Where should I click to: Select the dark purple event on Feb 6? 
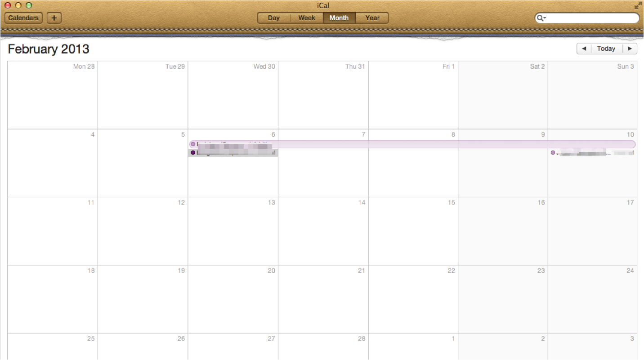(x=233, y=153)
